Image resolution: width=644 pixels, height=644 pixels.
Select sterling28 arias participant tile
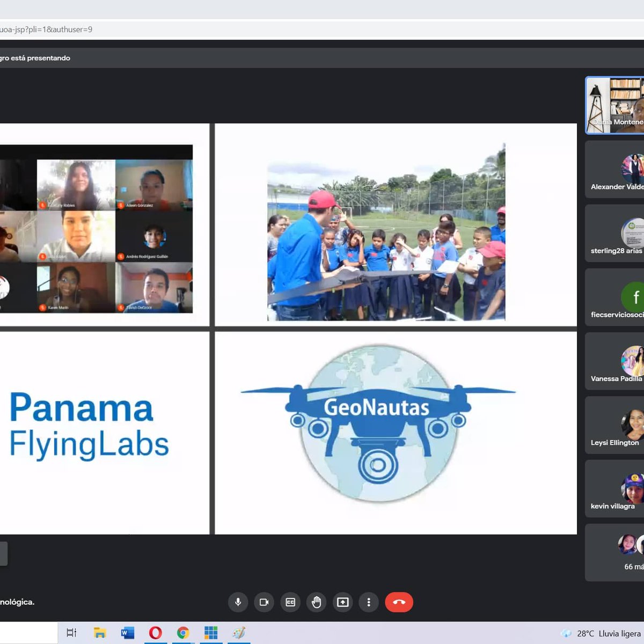pyautogui.click(x=614, y=233)
